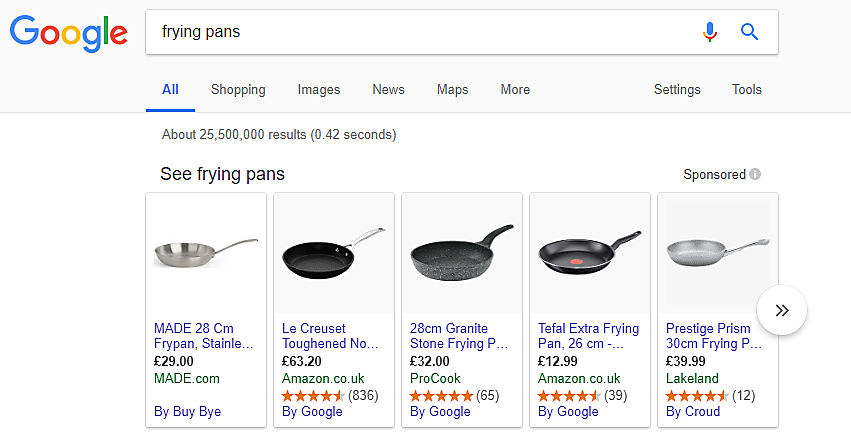This screenshot has height=442, width=851.
Task: Switch to the Shopping tab
Action: pos(238,90)
